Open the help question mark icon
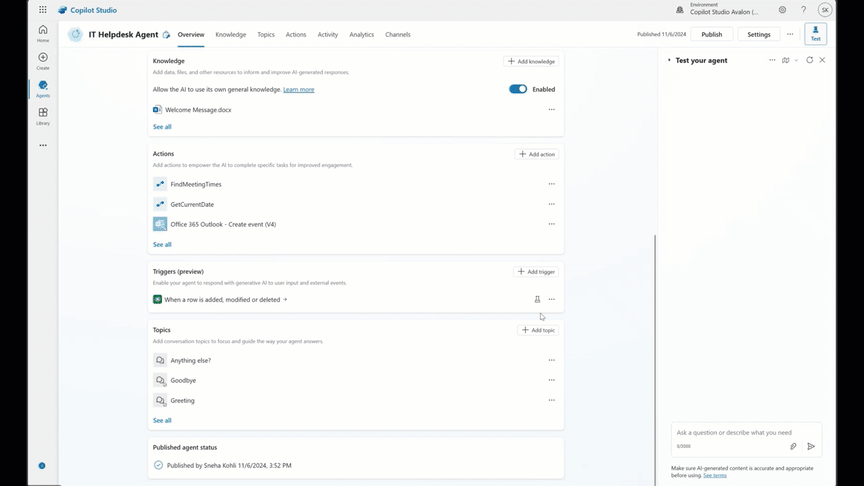The image size is (864, 486). pos(803,10)
